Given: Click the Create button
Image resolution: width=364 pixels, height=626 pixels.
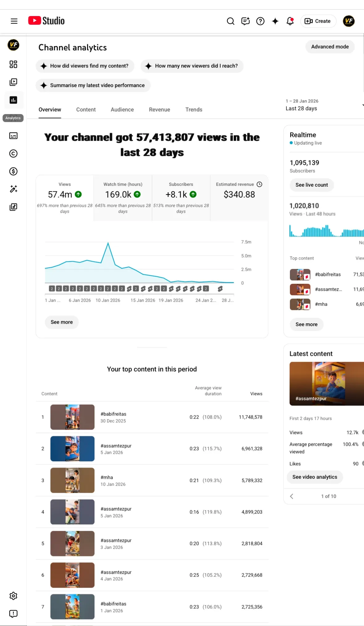Looking at the screenshot, I should 318,21.
